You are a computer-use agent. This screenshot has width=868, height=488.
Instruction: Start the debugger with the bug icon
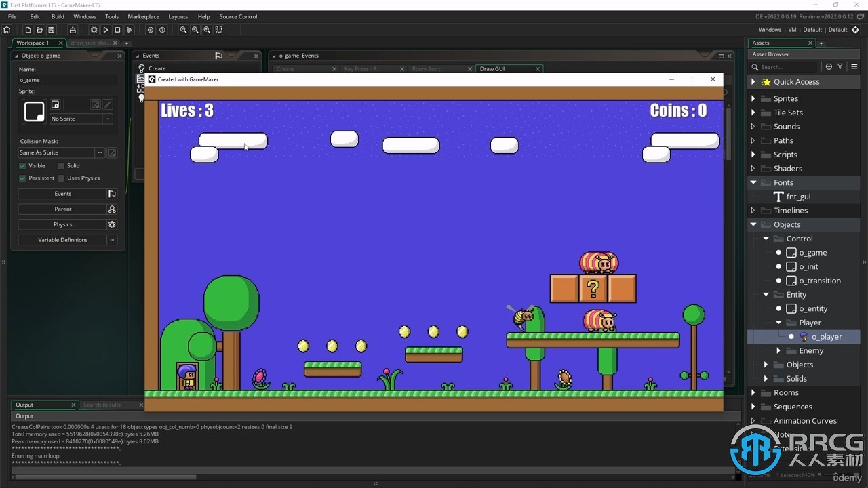tap(94, 30)
